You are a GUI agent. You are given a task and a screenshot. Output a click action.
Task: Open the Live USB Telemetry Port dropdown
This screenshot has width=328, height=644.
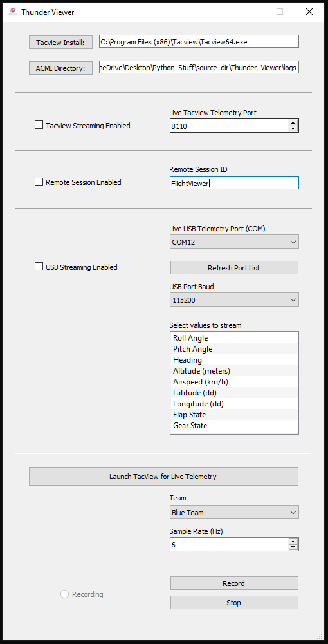(x=234, y=242)
